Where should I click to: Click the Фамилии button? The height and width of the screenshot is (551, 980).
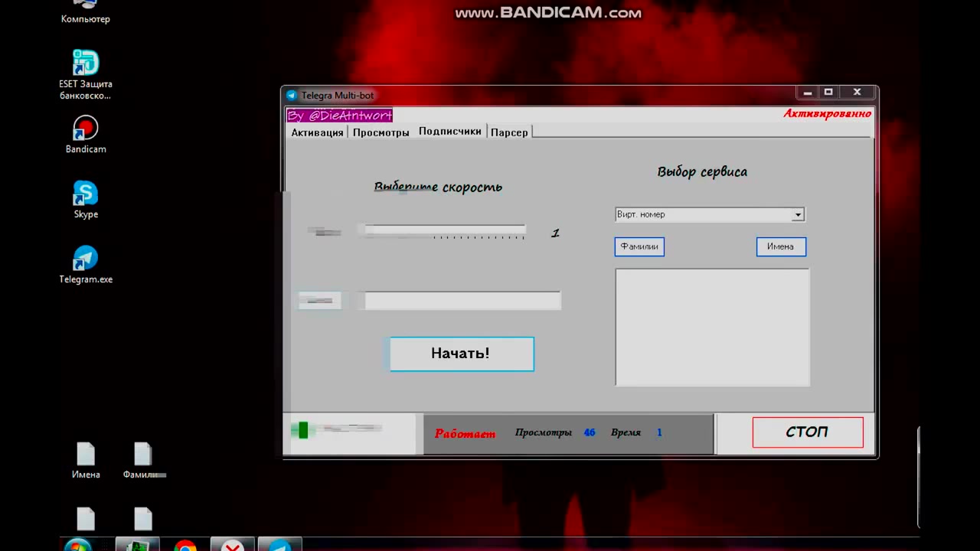tap(639, 246)
